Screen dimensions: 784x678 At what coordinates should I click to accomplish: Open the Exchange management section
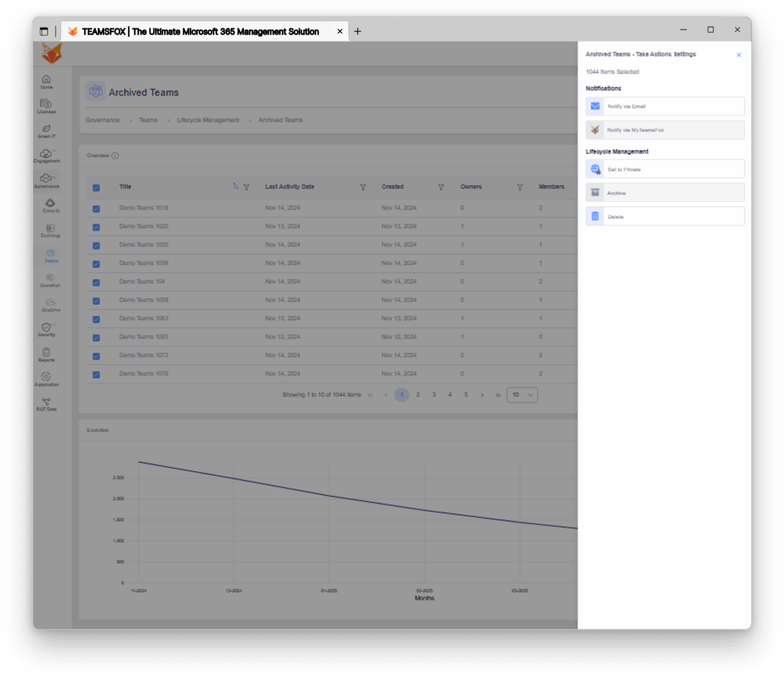click(x=50, y=231)
